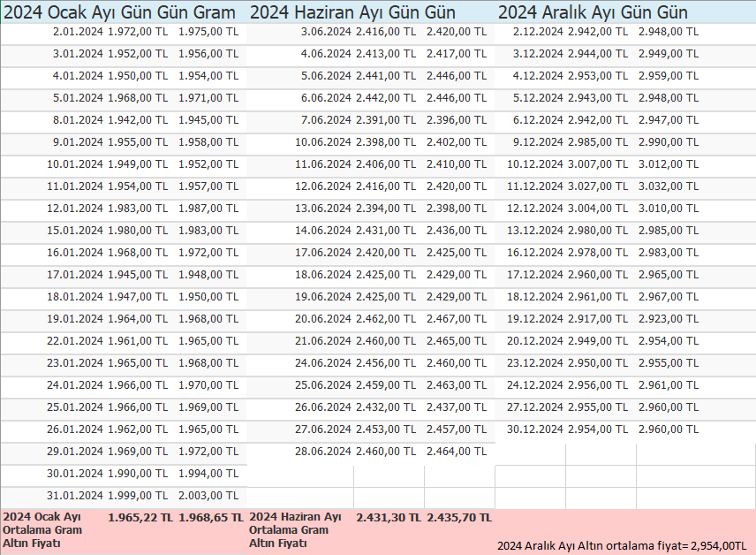Click the date cell 26.01.2024
Image resolution: width=756 pixels, height=555 pixels.
click(x=75, y=430)
